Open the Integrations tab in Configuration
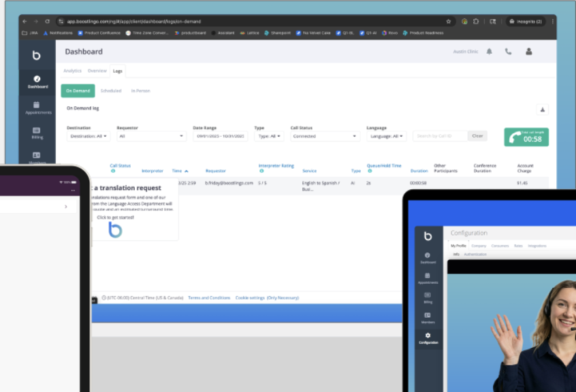The height and width of the screenshot is (392, 576). [537, 246]
